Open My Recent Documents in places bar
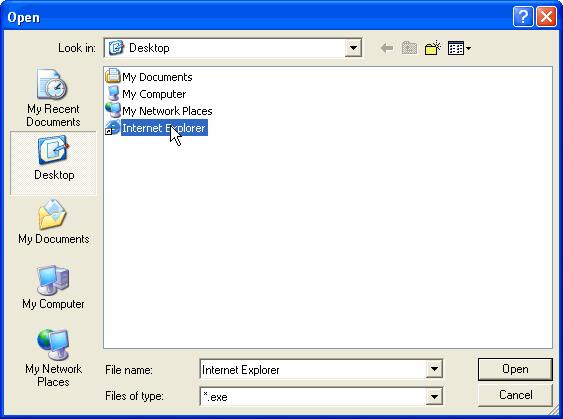Viewport: 563px width, 419px height. pyautogui.click(x=53, y=98)
